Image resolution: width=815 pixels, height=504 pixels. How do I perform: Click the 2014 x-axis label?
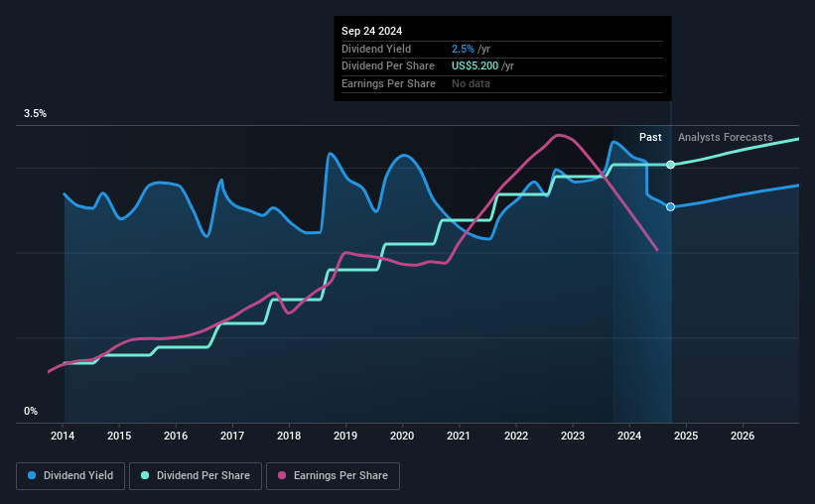[x=63, y=436]
